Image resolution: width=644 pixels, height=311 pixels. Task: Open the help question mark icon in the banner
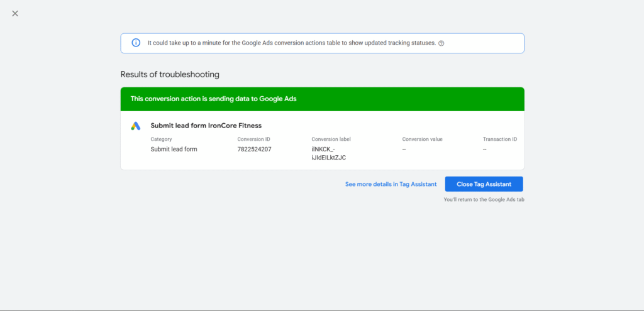(x=441, y=43)
